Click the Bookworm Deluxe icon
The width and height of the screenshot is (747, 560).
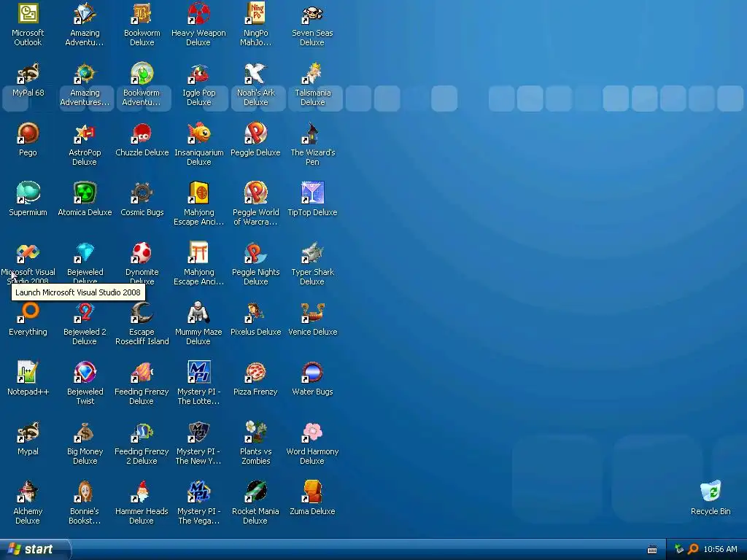pos(142,14)
